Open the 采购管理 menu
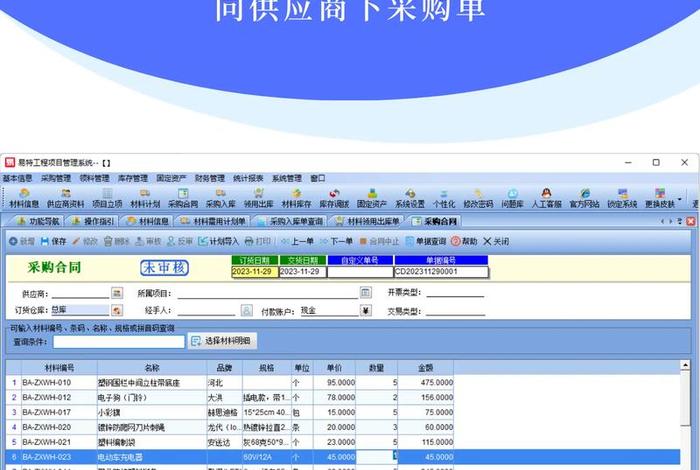The width and height of the screenshot is (700, 470). pyautogui.click(x=56, y=178)
